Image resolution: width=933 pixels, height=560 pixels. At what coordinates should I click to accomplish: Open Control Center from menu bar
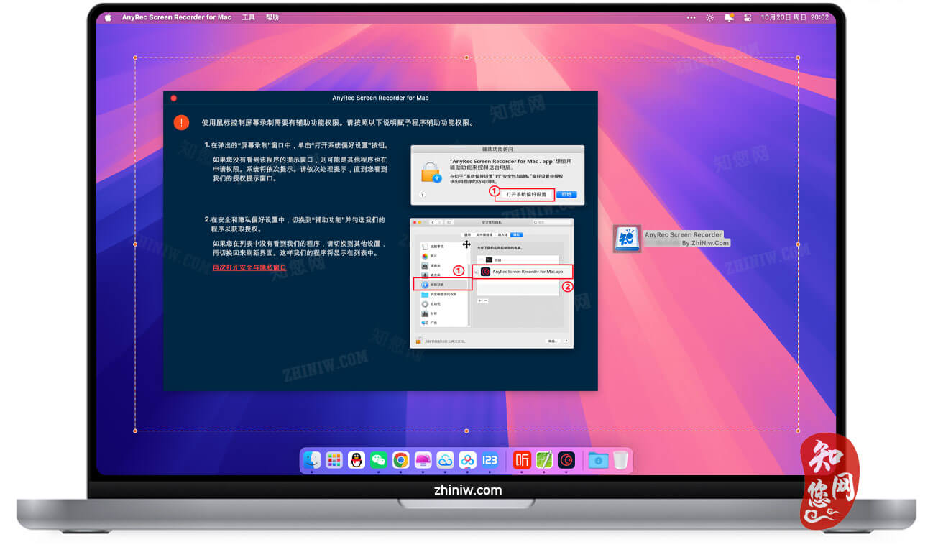point(748,17)
